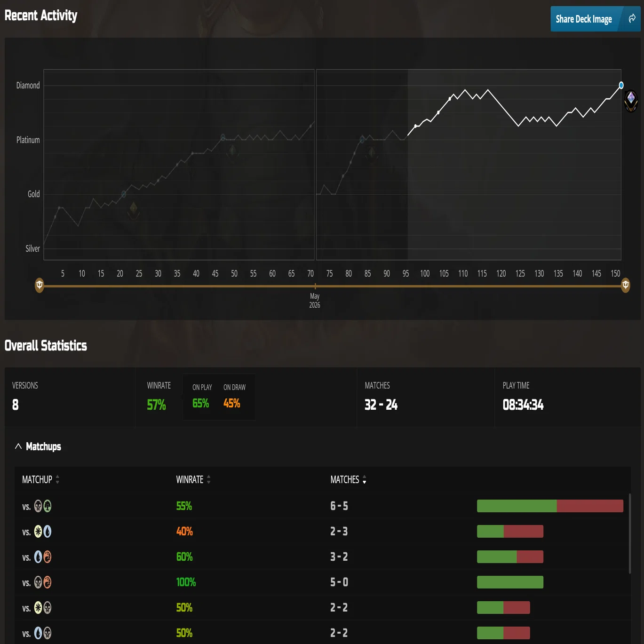Click the white sun mana icon in the first 50% row
644x644 pixels.
[x=38, y=608]
